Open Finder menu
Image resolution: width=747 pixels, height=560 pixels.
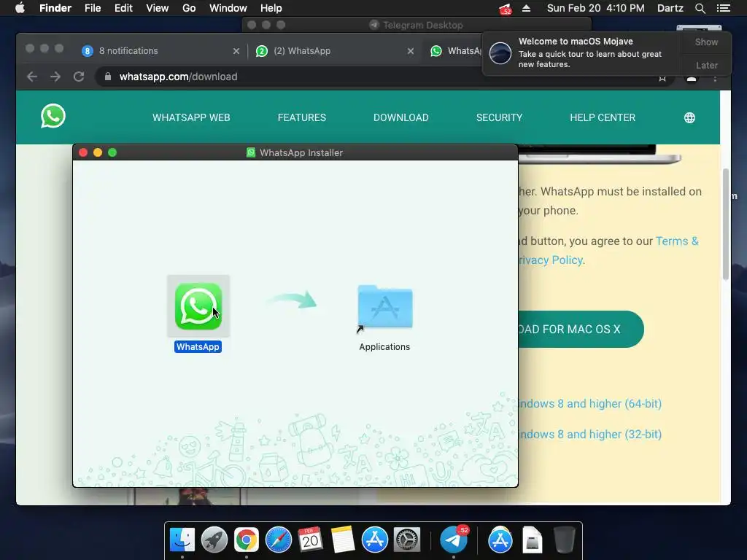pos(55,8)
